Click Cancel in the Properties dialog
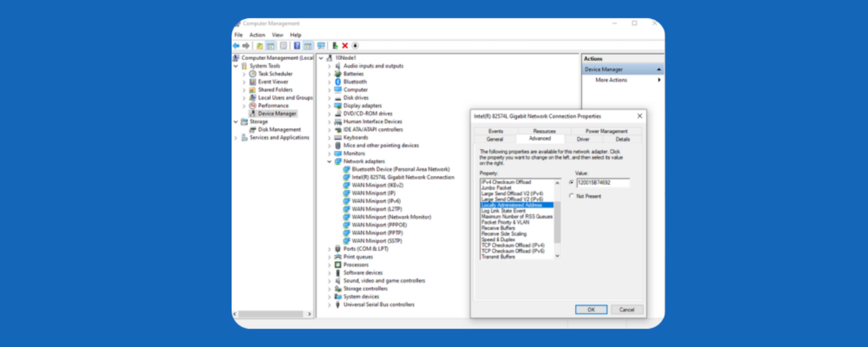The height and width of the screenshot is (347, 868). [x=627, y=310]
